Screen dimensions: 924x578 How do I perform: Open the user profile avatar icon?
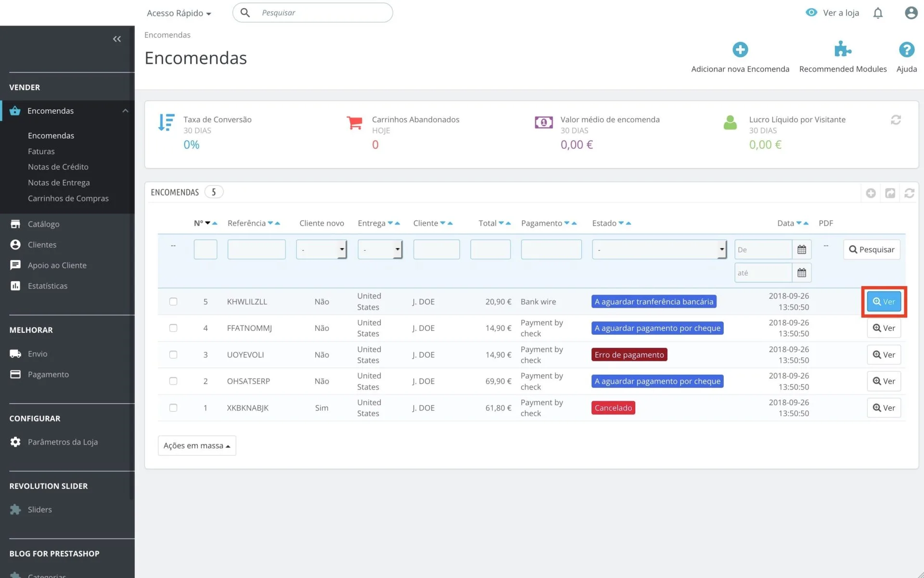click(x=911, y=13)
